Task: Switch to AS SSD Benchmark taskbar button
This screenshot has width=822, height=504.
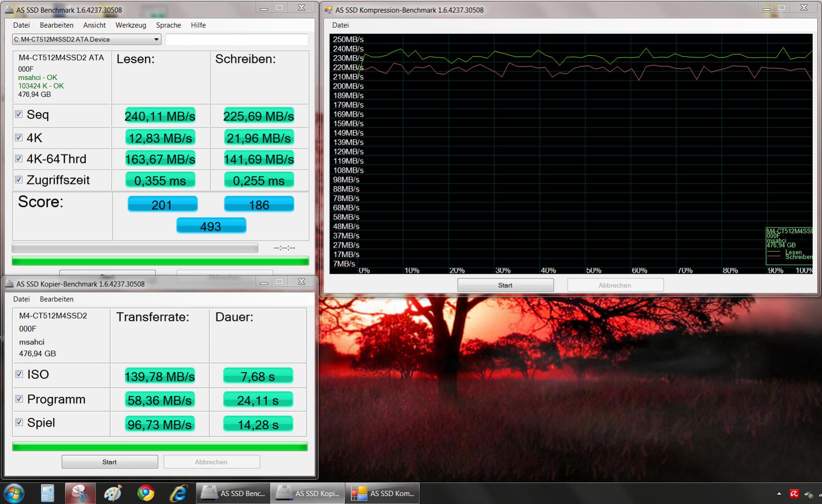Action: pos(233,493)
